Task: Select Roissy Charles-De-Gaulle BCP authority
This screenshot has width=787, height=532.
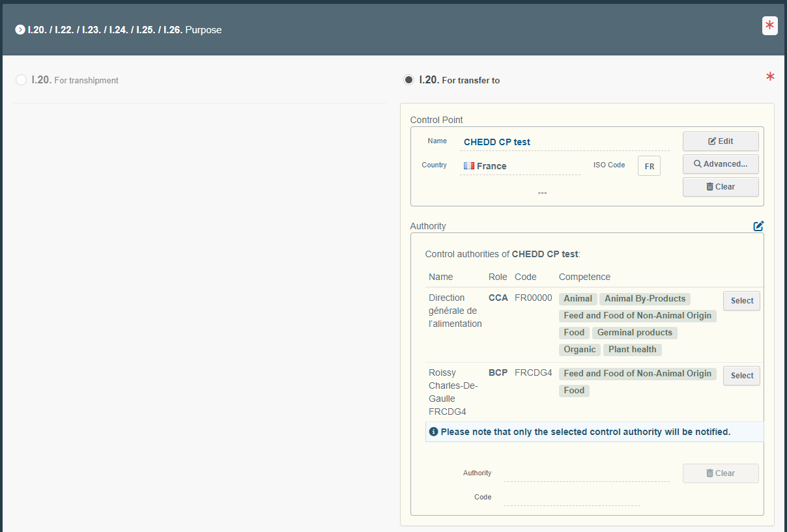Action: click(741, 376)
